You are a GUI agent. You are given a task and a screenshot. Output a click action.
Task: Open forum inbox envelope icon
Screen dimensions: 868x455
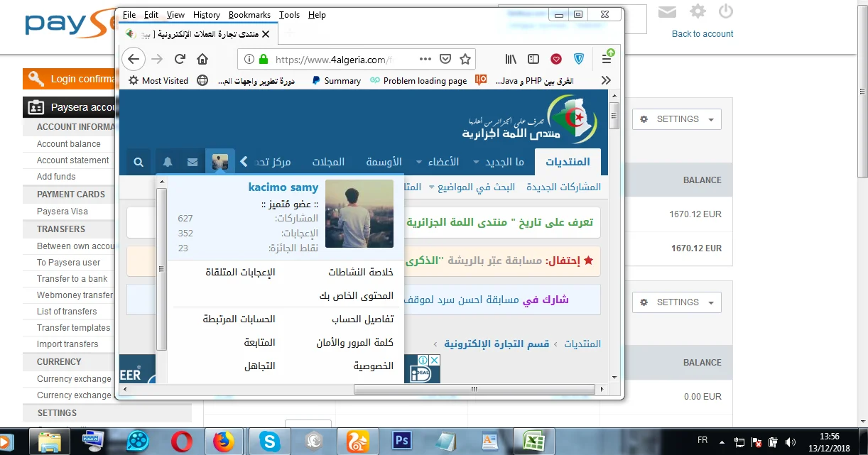tap(192, 162)
